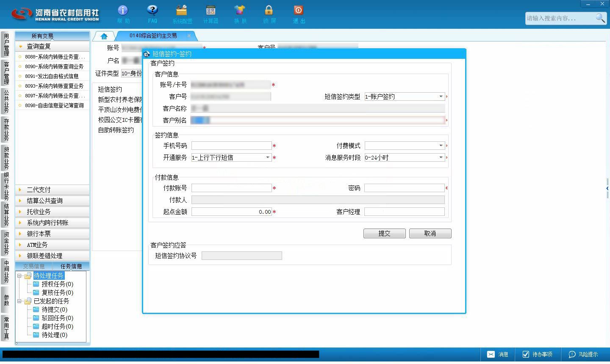Viewport: 610px width, 364px height.
Task: Select 驳回任务(0) in task tree
Action: click(57, 318)
